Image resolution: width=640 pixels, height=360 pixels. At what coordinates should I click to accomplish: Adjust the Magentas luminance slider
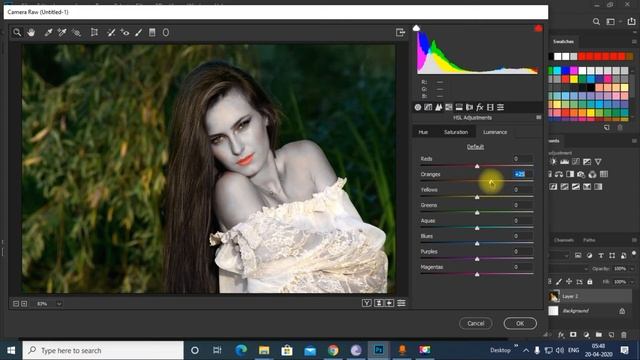coord(477,274)
